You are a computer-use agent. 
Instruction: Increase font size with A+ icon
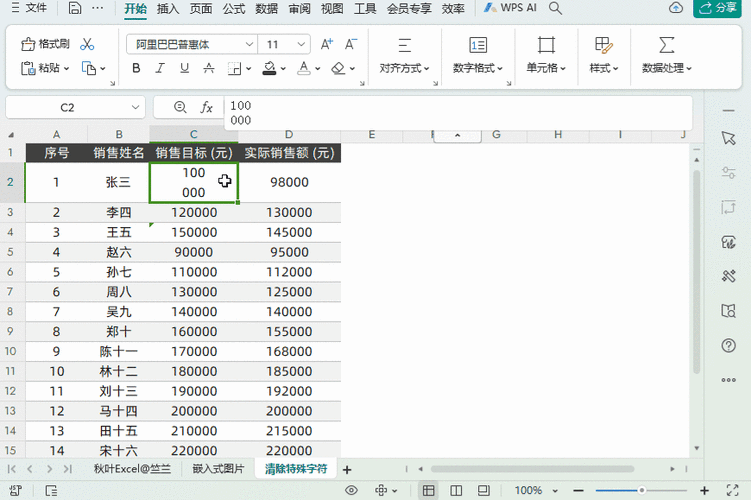click(x=327, y=45)
